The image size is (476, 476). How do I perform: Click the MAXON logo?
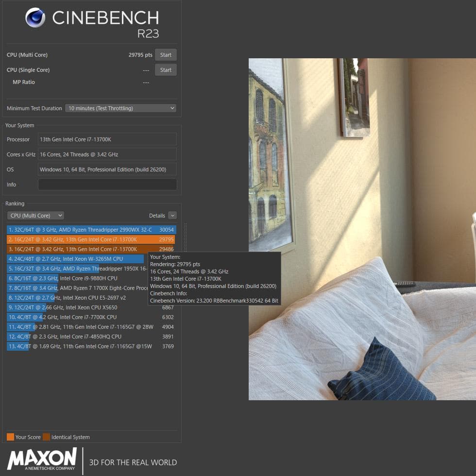[42, 459]
